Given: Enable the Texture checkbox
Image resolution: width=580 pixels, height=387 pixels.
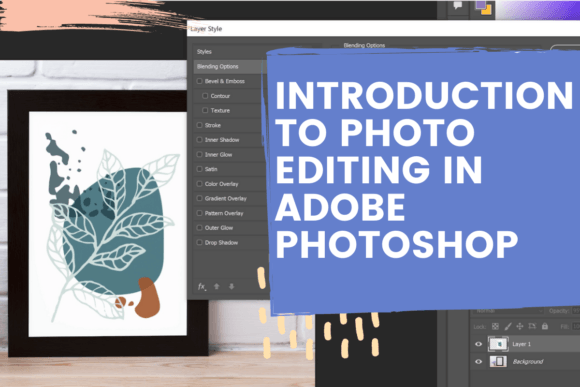Looking at the screenshot, I should 205,110.
